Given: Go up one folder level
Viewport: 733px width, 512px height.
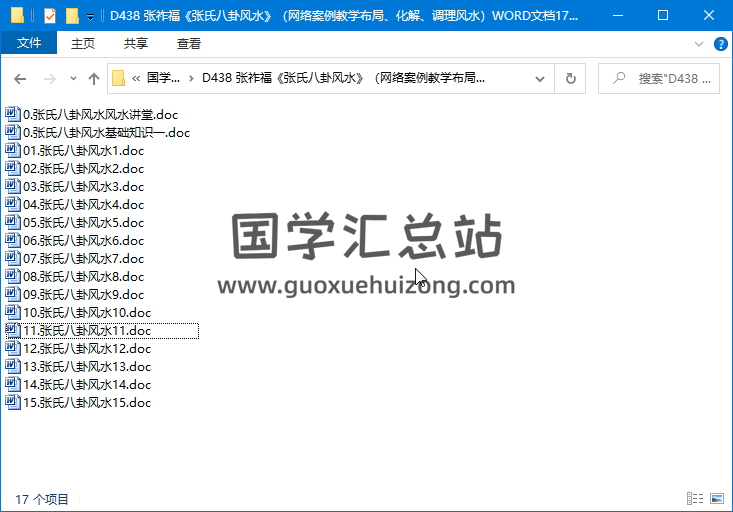Looking at the screenshot, I should [94, 79].
